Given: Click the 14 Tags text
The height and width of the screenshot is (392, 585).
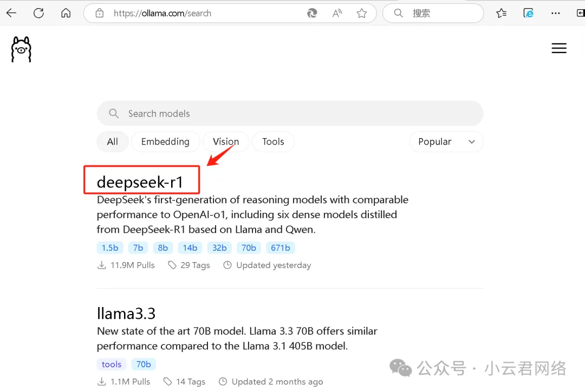Looking at the screenshot, I should pyautogui.click(x=191, y=382).
